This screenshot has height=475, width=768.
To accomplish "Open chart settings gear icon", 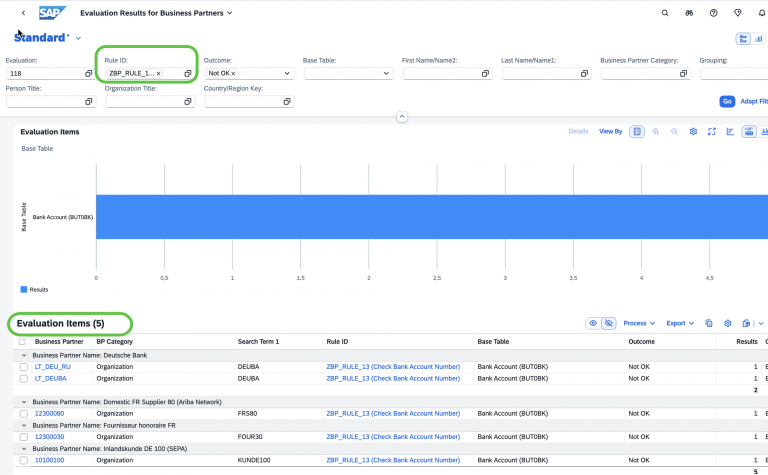I will pyautogui.click(x=693, y=132).
